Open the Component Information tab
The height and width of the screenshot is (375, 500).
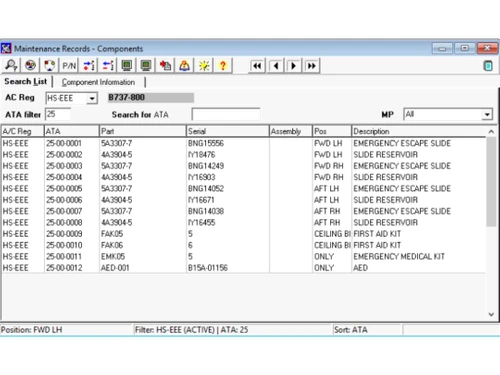click(98, 82)
